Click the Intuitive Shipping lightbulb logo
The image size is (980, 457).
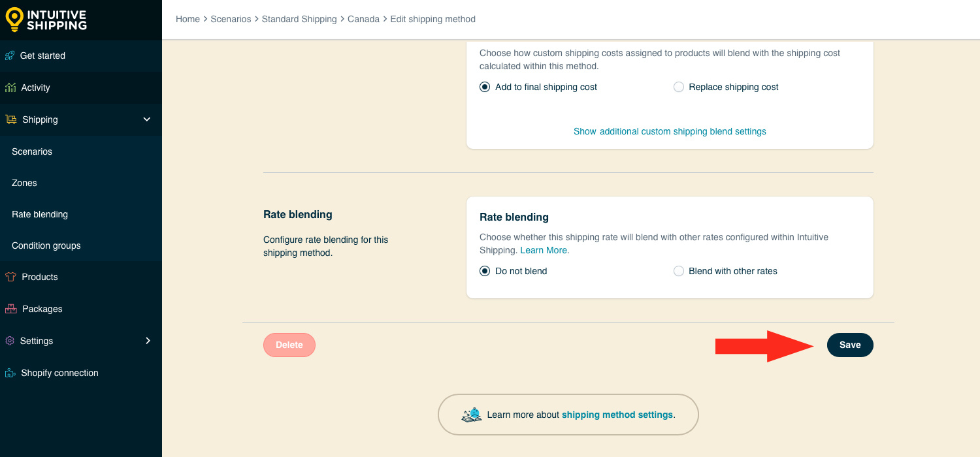pos(14,19)
